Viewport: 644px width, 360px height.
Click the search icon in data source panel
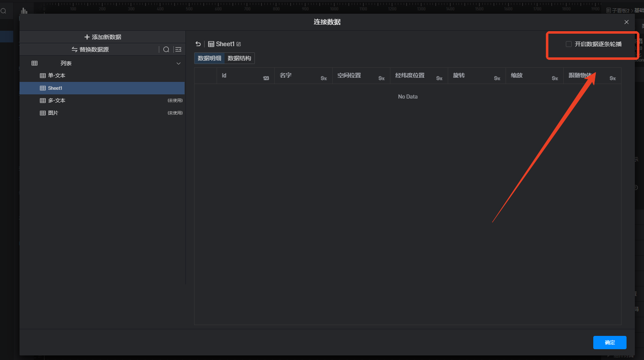(166, 49)
